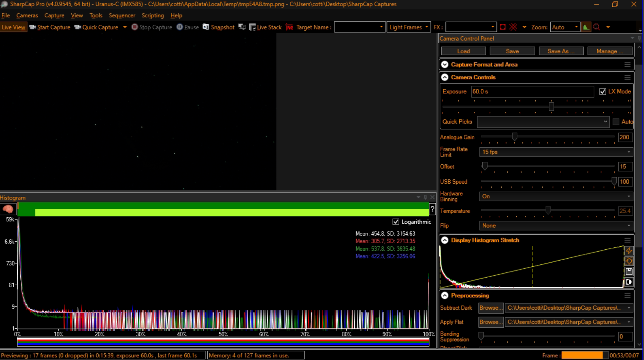
Task: Collapse the Camera Controls section
Action: [445, 77]
